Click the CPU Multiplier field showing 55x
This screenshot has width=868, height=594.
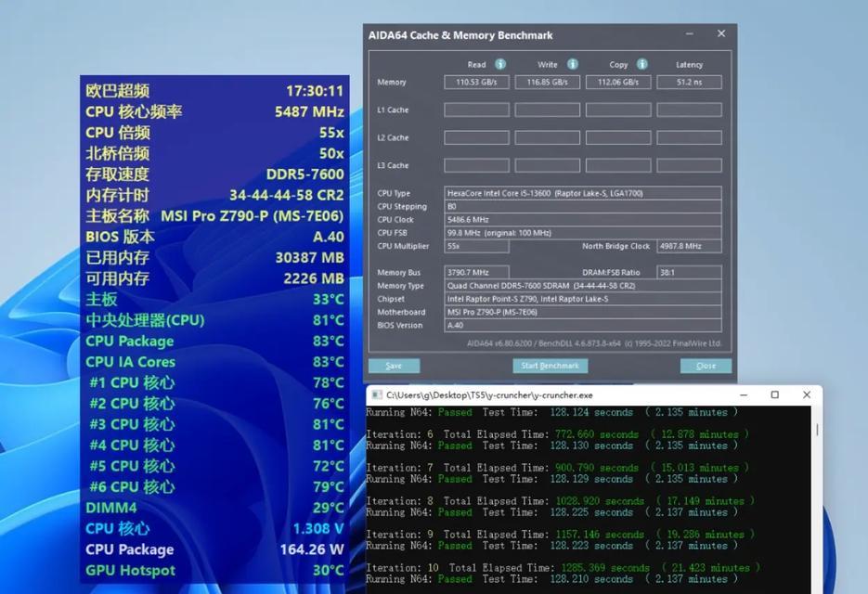pos(476,246)
